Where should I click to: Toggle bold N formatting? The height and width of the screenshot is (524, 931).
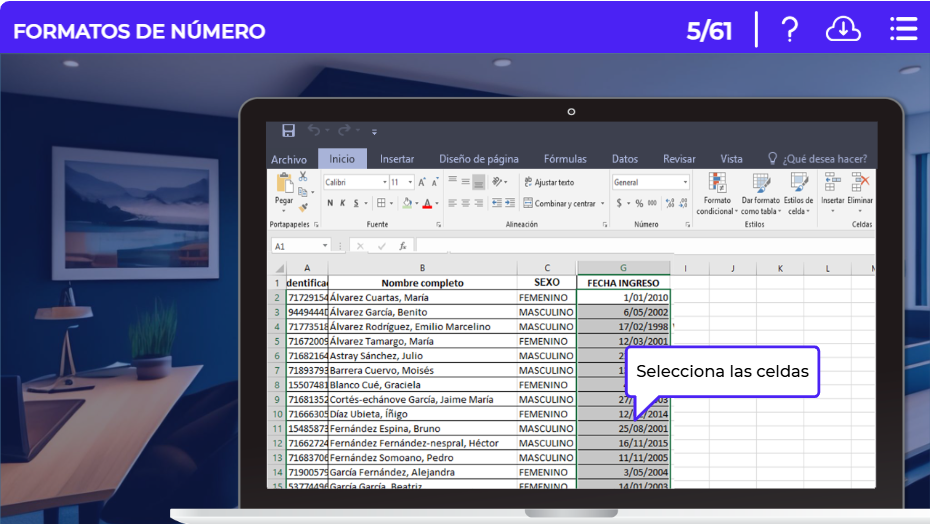pos(329,203)
